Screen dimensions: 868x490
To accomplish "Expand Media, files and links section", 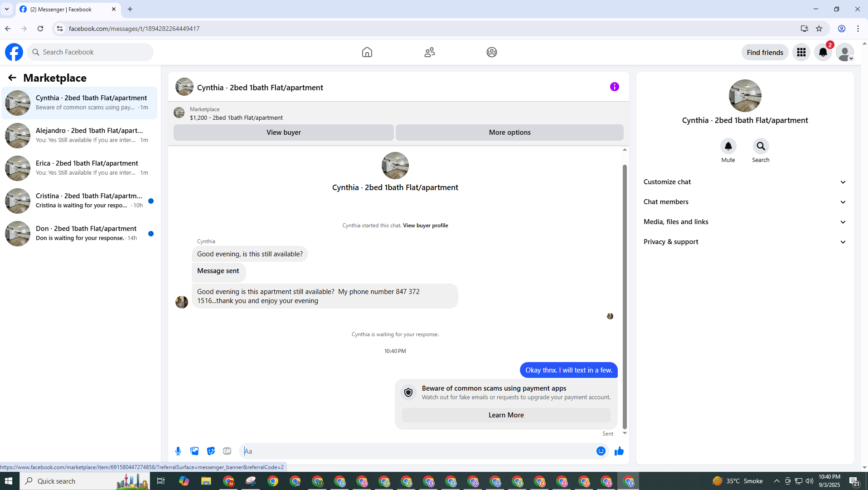I will pyautogui.click(x=745, y=222).
